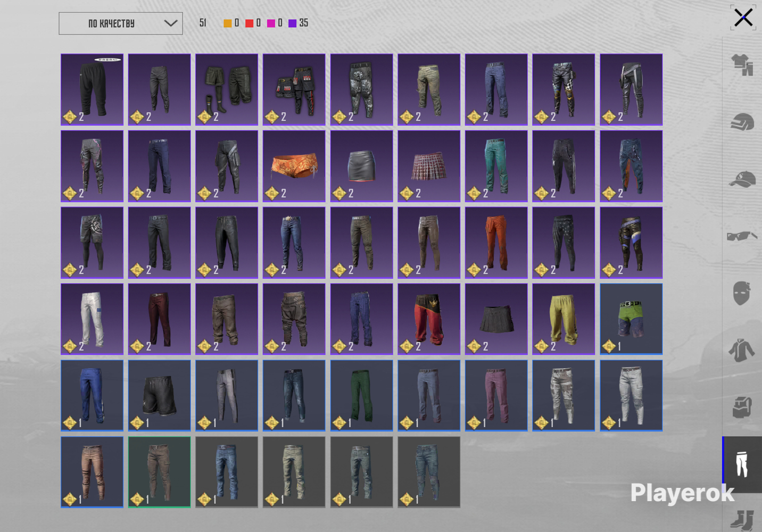
Task: Select the shorts and boots combo item
Action: 227,89
